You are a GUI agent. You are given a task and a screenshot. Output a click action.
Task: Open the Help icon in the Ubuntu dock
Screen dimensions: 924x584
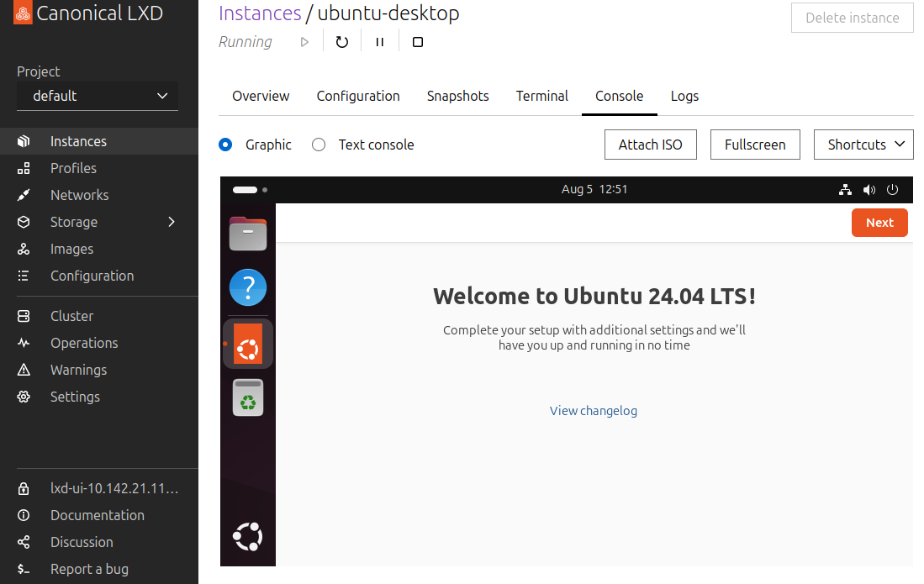click(248, 288)
